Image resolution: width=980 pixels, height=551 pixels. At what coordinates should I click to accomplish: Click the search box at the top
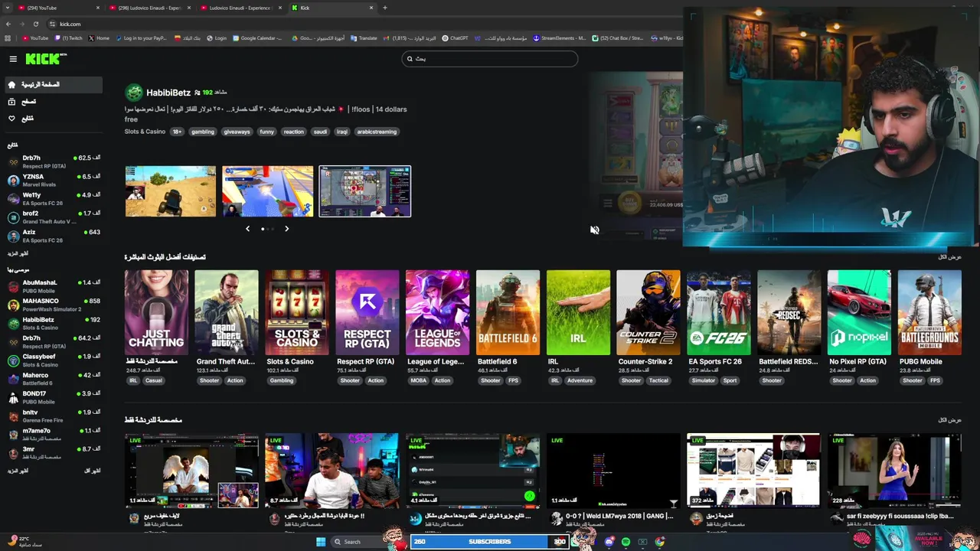490,59
